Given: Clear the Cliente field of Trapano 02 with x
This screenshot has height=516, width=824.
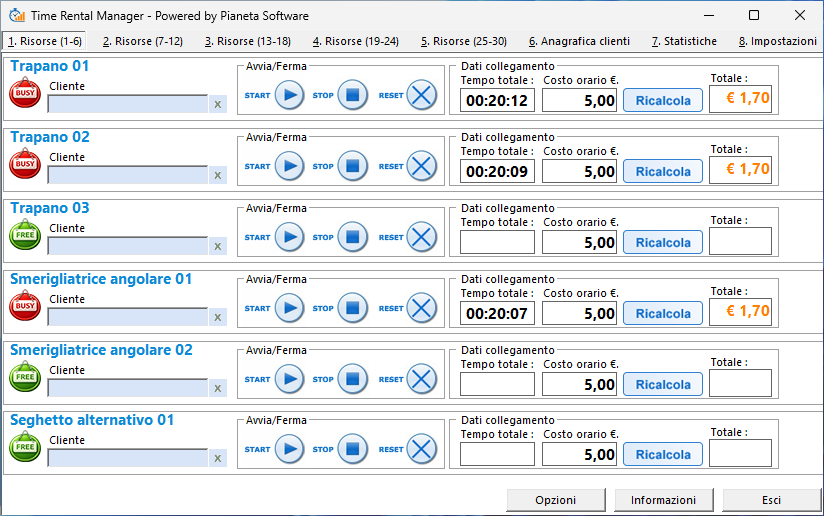Looking at the screenshot, I should pyautogui.click(x=218, y=175).
